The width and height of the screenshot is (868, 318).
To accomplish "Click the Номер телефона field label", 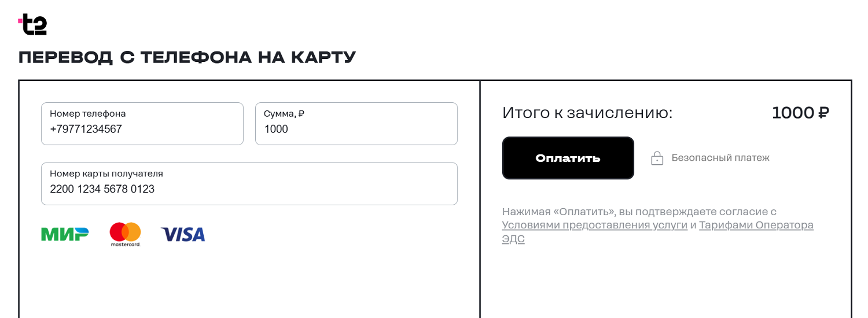I will (88, 114).
